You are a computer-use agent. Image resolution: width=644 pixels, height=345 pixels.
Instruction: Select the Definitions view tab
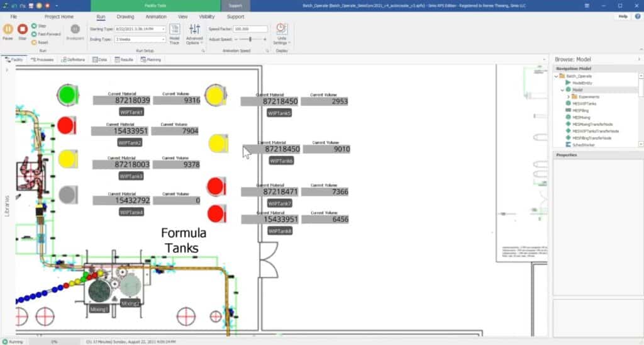tap(73, 60)
